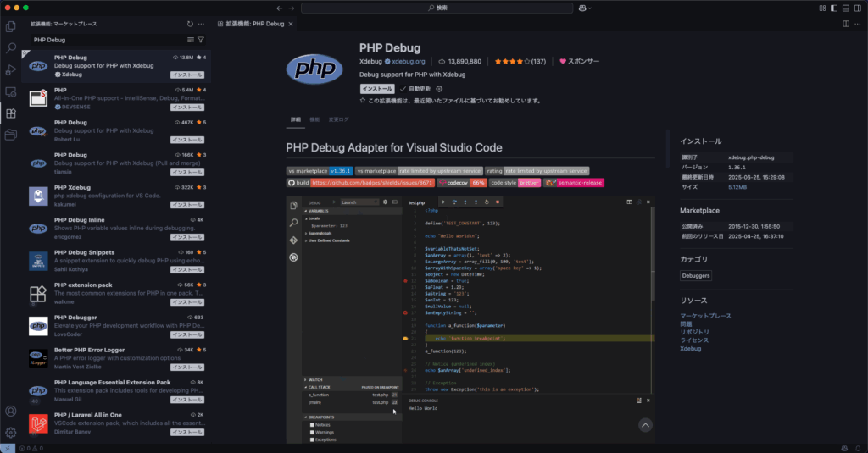Go back using the left arrow in title bar
The width and height of the screenshot is (868, 453).
pyautogui.click(x=280, y=8)
